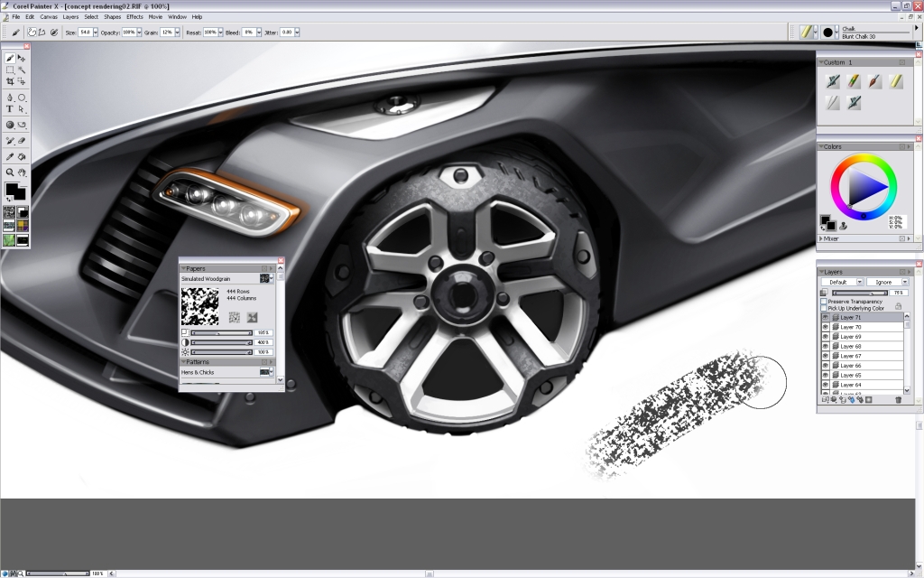Click the Hens & Chicks pattern entry
The image size is (924, 578).
pyautogui.click(x=199, y=372)
